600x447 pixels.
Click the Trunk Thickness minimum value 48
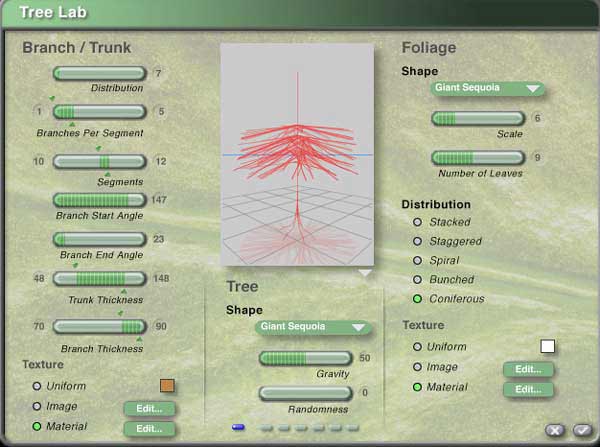click(39, 279)
